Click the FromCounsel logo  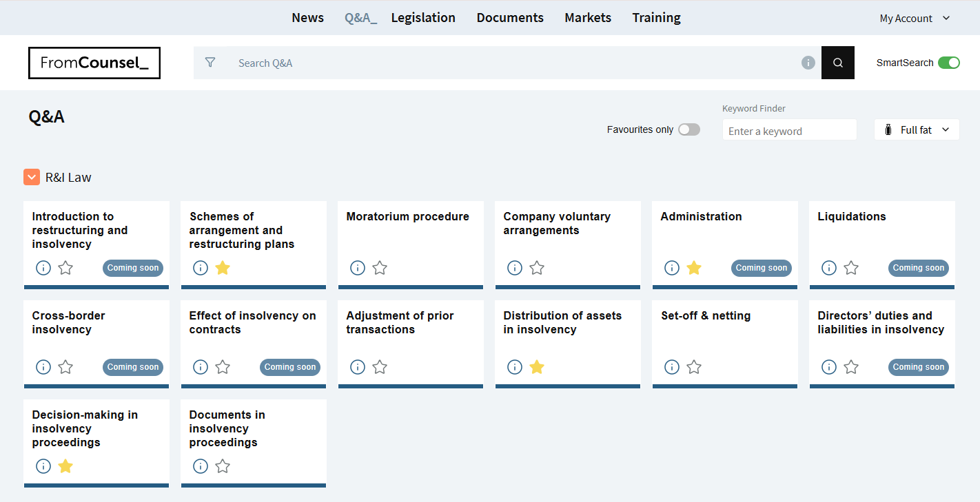pyautogui.click(x=94, y=63)
